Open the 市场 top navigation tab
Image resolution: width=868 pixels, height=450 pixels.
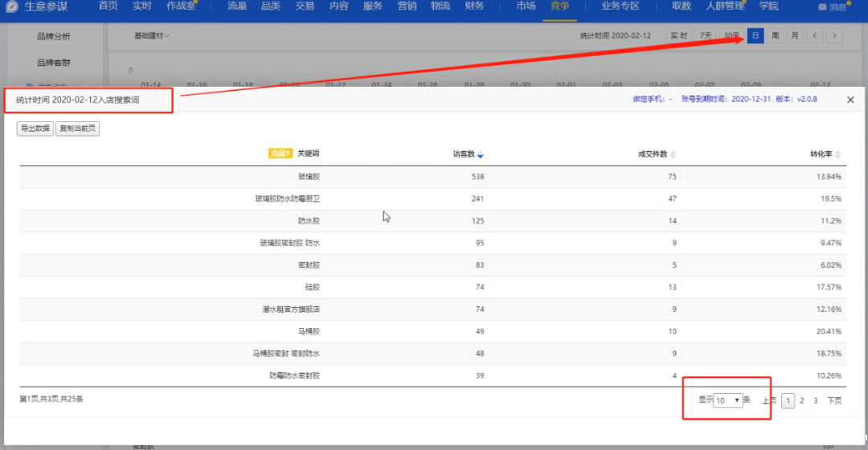click(526, 6)
